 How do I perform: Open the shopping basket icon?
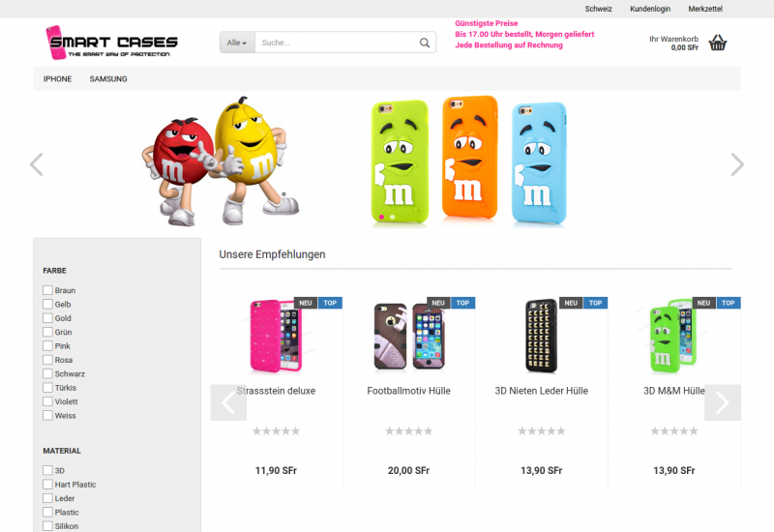[x=718, y=43]
